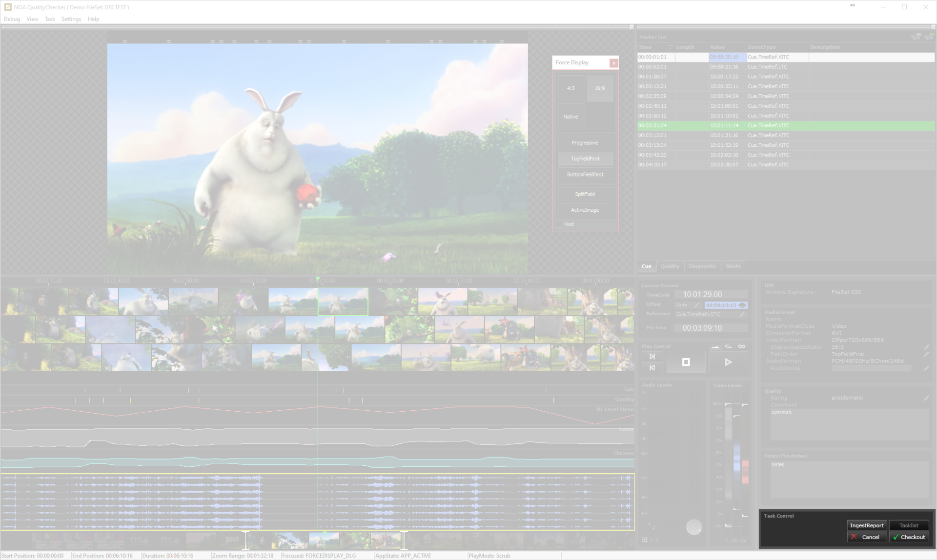Screen dimensions: 937x560
Task: Click Description column header
Action: (825, 47)
